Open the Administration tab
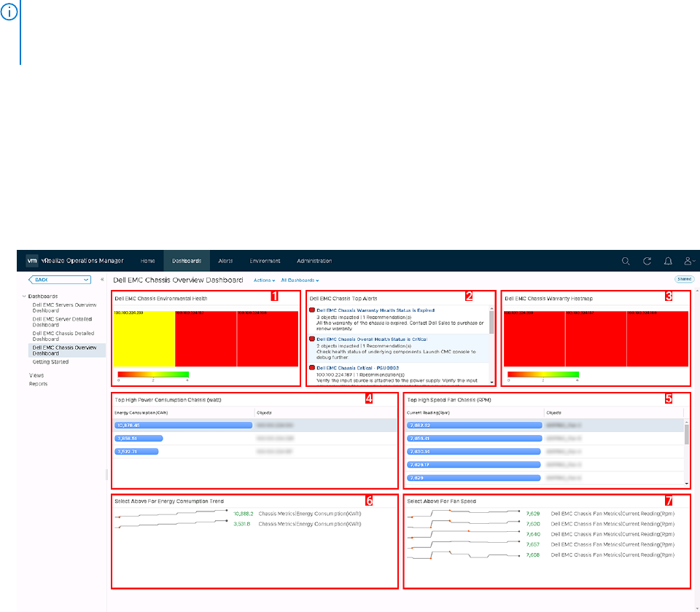Image resolution: width=700 pixels, height=612 pixels. (314, 261)
